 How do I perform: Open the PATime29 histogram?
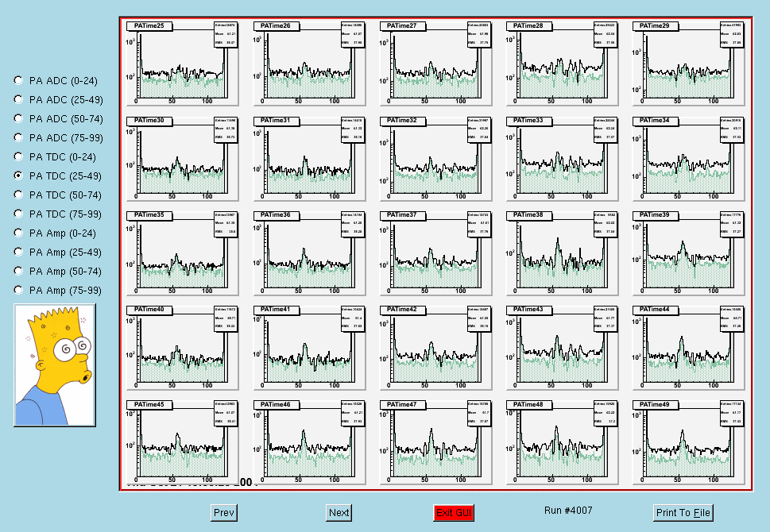coord(688,64)
